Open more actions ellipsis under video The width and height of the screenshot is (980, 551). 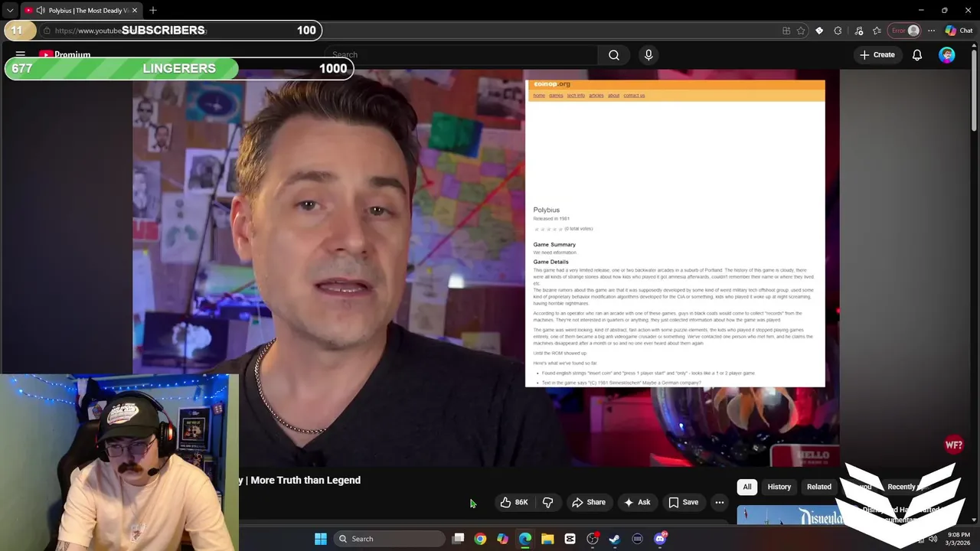(x=720, y=502)
